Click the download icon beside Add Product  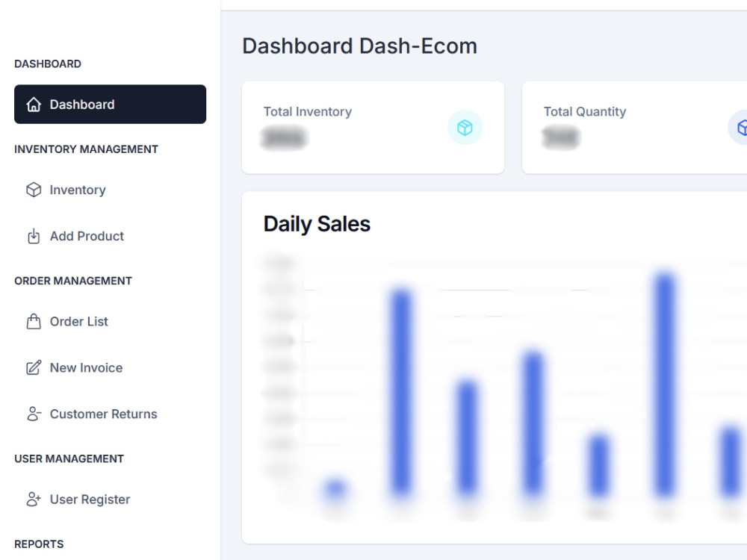click(x=34, y=236)
